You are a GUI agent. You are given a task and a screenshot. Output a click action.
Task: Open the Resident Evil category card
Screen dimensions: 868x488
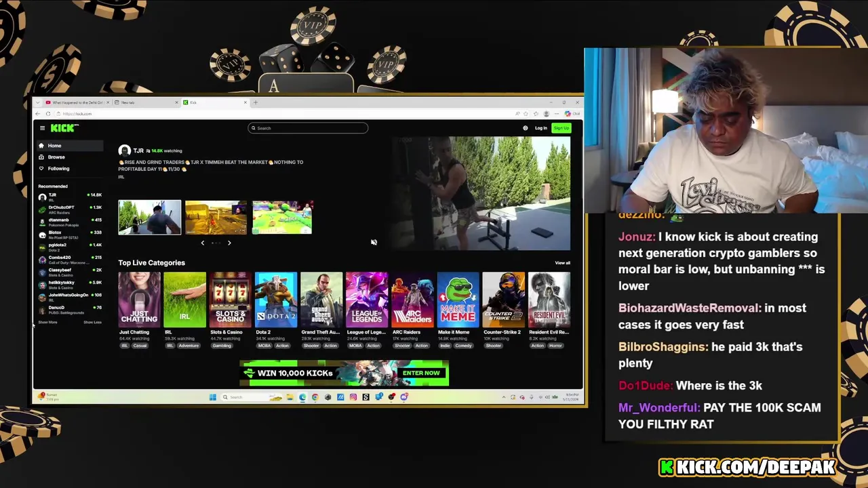549,300
